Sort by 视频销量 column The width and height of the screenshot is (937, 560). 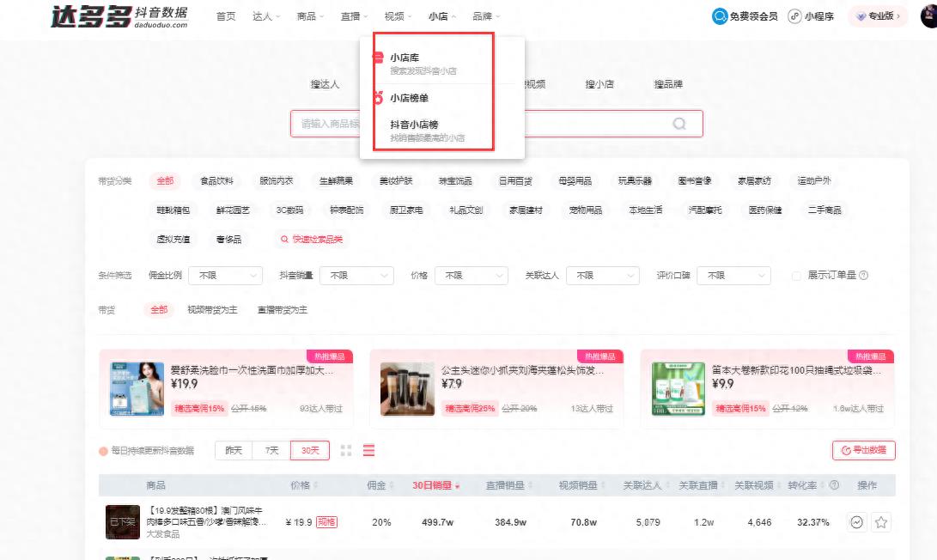[581, 485]
